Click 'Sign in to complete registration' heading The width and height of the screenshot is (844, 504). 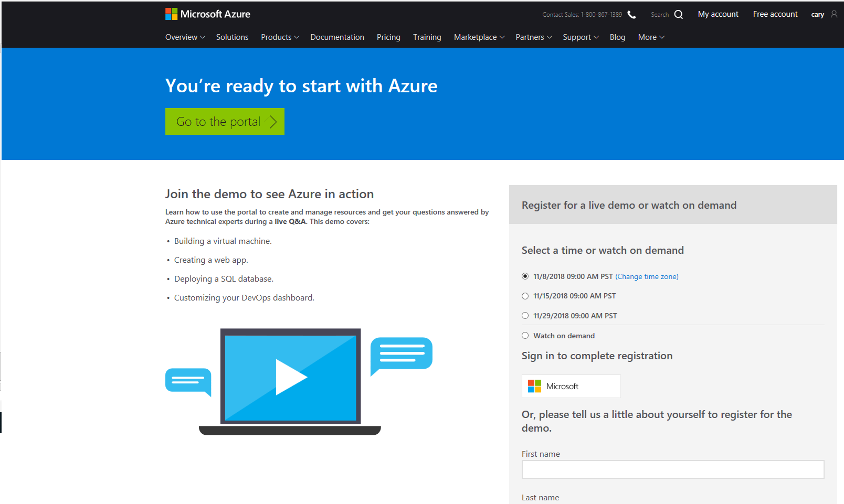point(597,356)
